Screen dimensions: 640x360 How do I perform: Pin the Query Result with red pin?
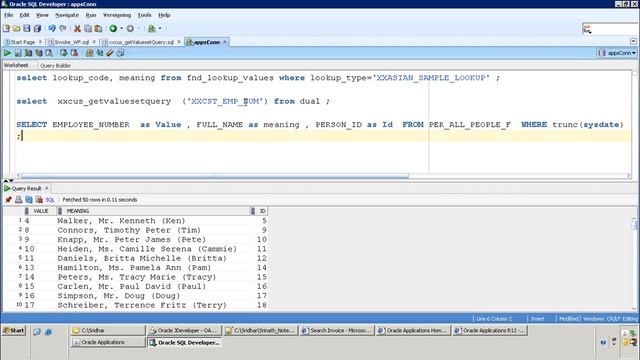(8, 200)
